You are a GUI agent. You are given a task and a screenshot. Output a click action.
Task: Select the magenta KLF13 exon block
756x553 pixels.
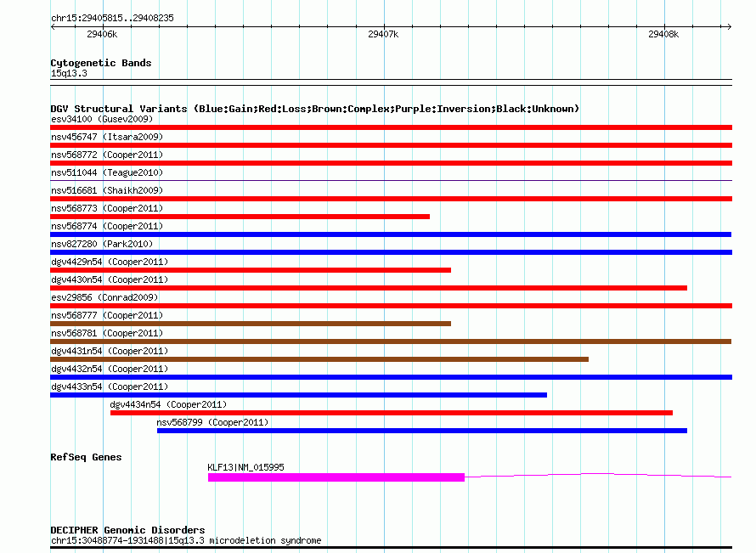tap(336, 477)
